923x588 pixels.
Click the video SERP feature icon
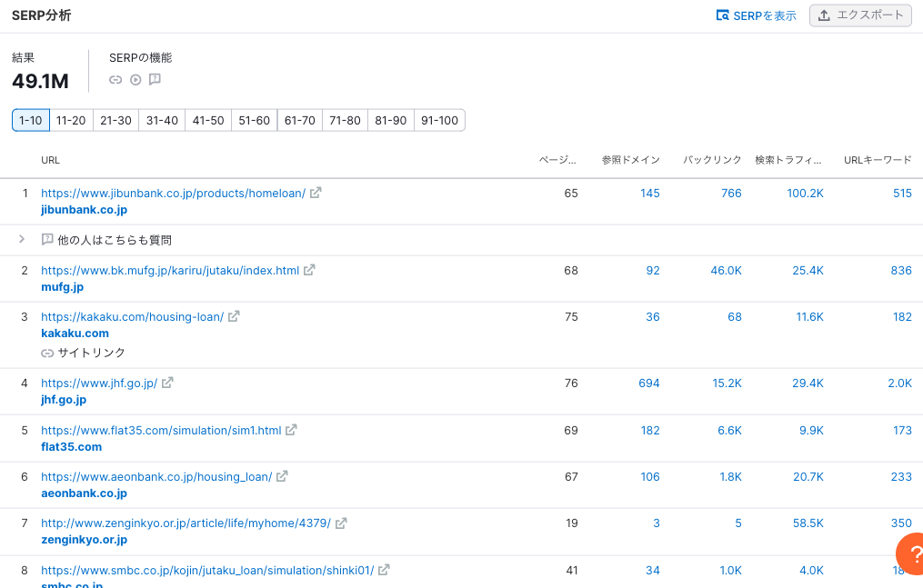(135, 80)
